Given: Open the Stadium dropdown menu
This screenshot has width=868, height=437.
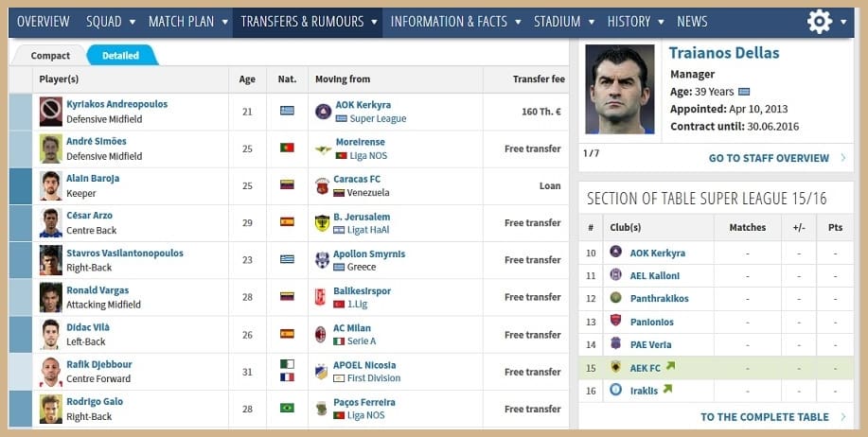Looking at the screenshot, I should (x=564, y=22).
